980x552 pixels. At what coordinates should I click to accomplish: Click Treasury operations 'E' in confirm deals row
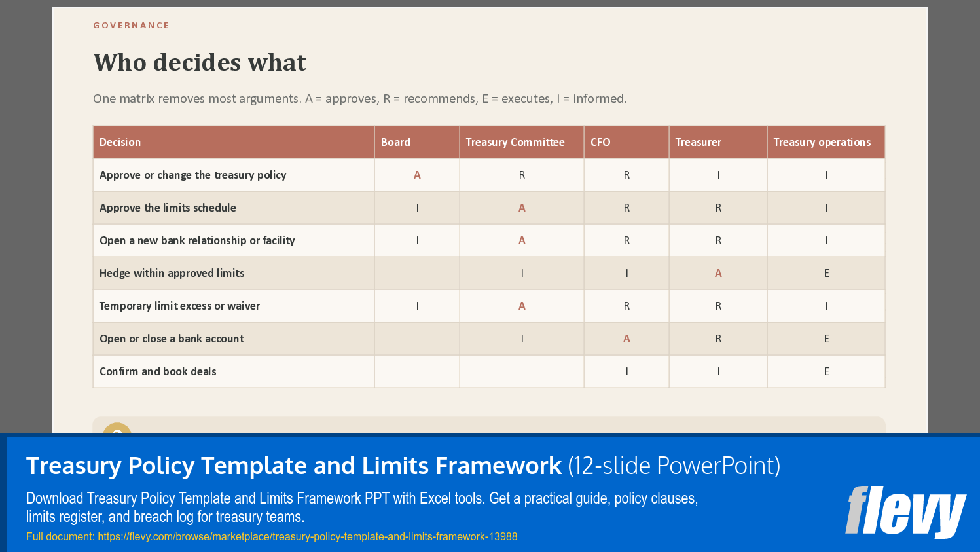(826, 371)
